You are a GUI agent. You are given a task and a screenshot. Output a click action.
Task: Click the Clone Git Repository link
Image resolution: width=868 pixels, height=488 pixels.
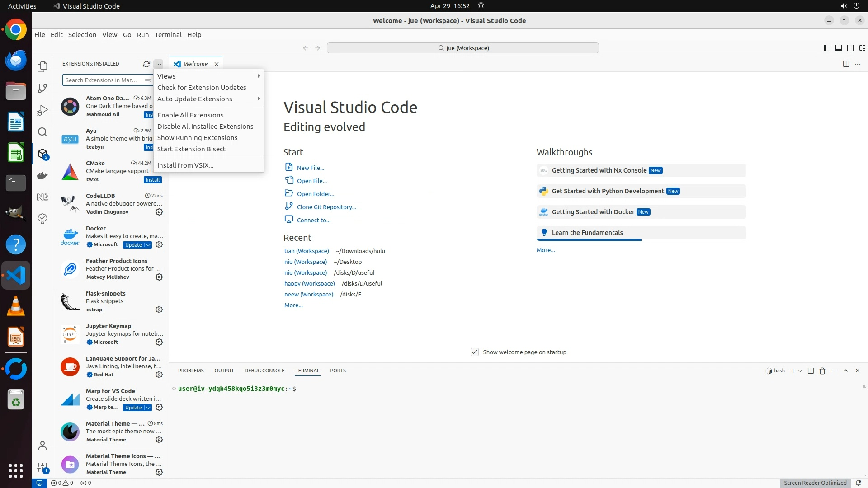coord(326,207)
